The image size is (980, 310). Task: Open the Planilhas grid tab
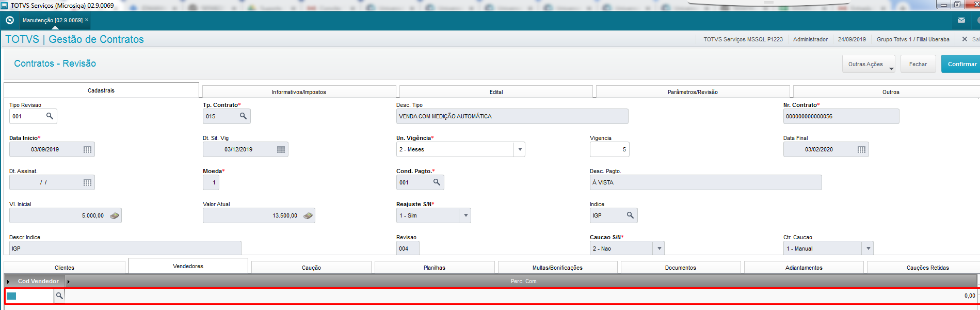[x=435, y=268]
